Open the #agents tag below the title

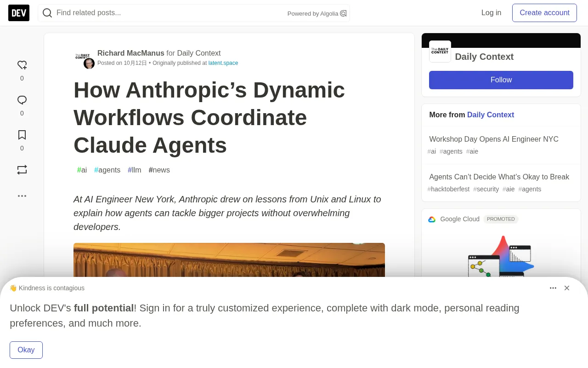pos(107,170)
